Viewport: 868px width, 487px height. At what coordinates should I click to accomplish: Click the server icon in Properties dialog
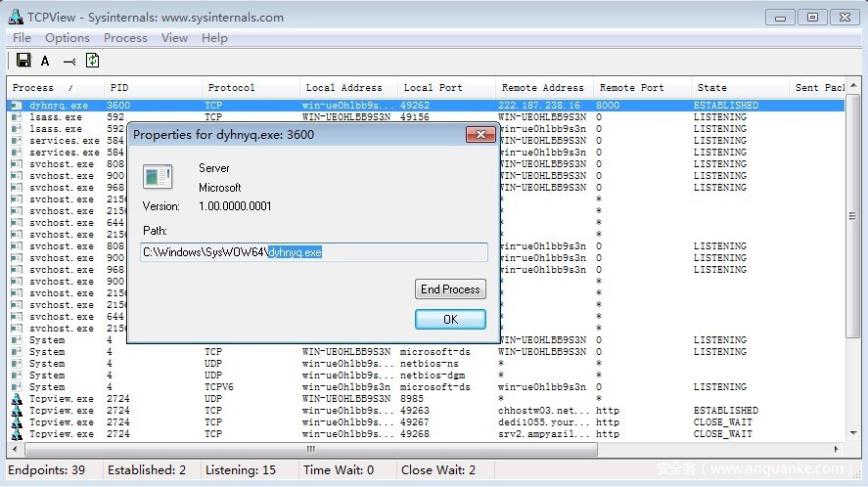coord(158,177)
